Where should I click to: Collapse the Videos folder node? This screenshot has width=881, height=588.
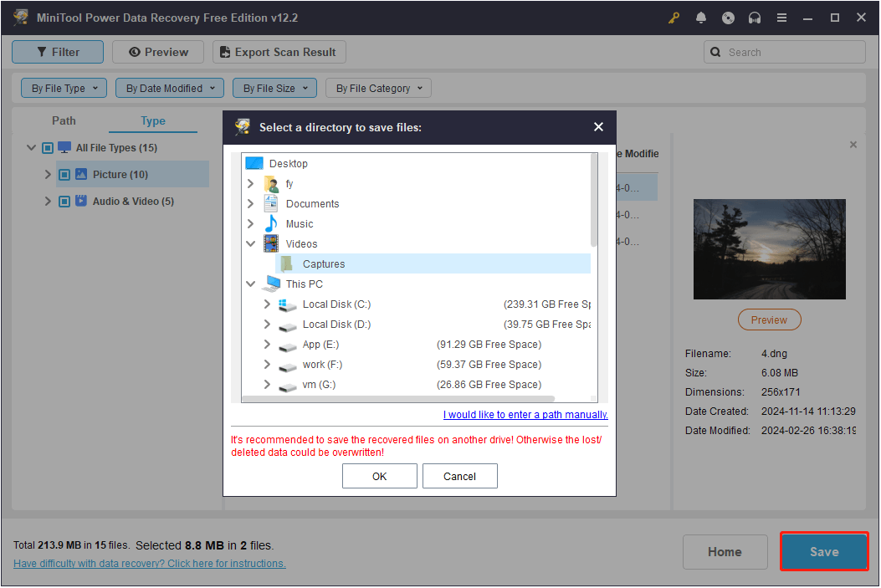coord(251,243)
